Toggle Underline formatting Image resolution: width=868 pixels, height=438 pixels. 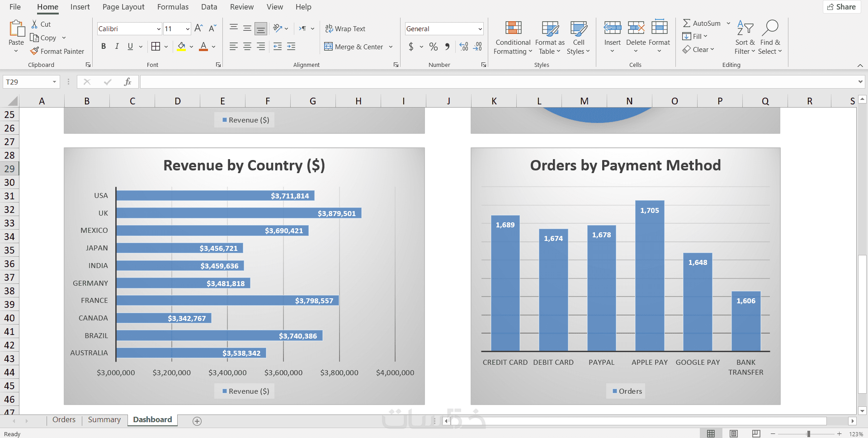pyautogui.click(x=130, y=47)
